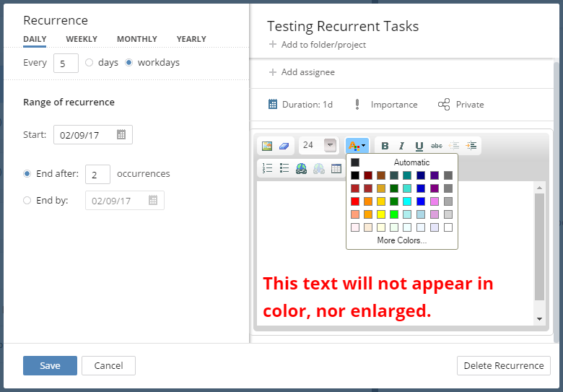Apply strikethrough formatting

click(436, 146)
